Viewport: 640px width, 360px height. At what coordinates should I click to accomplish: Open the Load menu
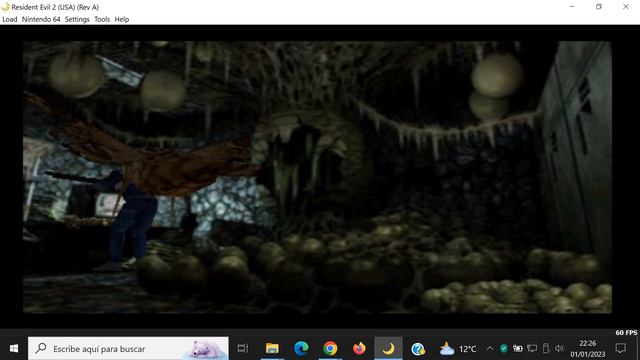10,19
